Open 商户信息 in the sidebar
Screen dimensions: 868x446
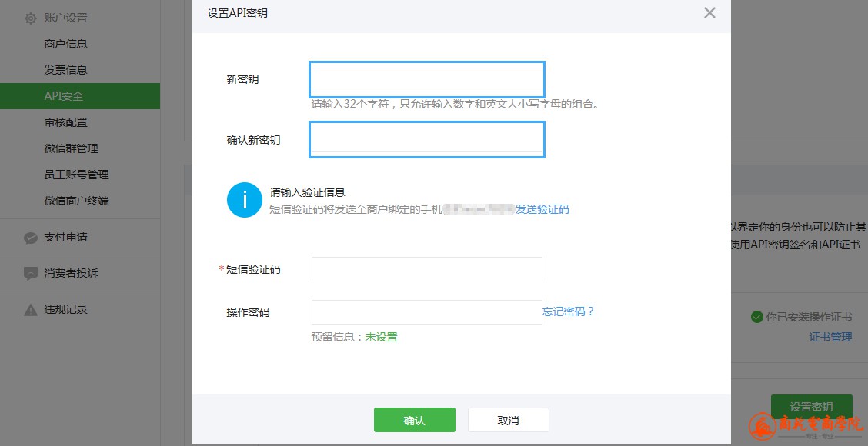[x=66, y=44]
